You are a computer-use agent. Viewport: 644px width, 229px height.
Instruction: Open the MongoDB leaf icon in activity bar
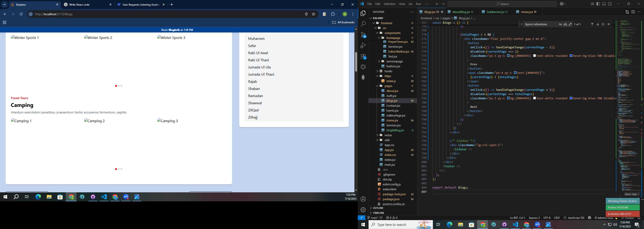click(x=363, y=78)
